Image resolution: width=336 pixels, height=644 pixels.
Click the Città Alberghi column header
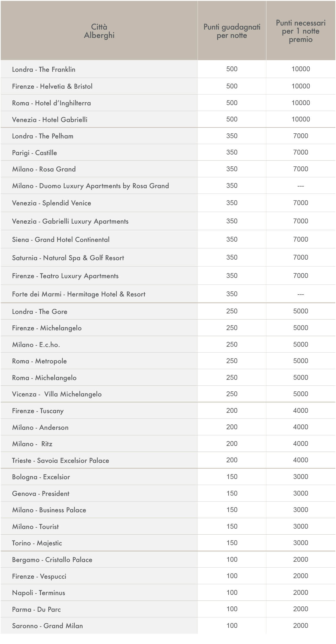point(99,31)
